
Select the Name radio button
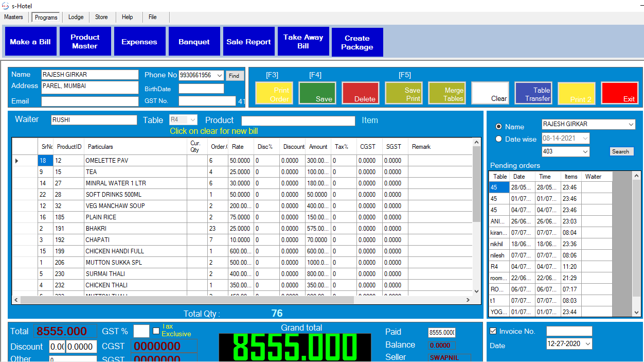point(498,127)
